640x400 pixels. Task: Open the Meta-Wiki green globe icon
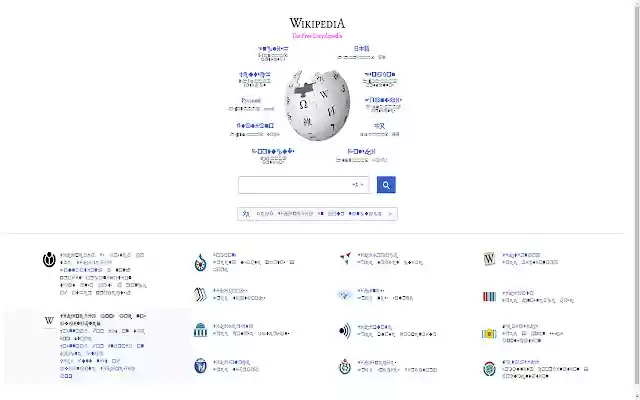point(489,369)
